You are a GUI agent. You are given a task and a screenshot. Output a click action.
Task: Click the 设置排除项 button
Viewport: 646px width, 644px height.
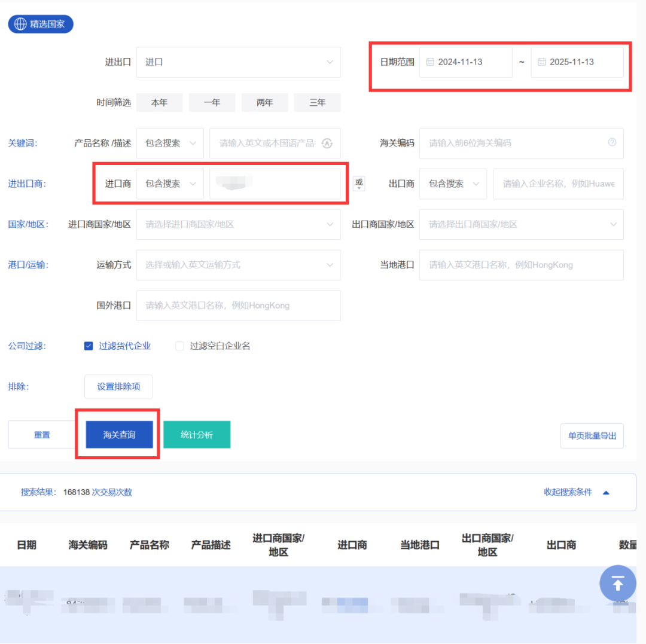(x=118, y=387)
